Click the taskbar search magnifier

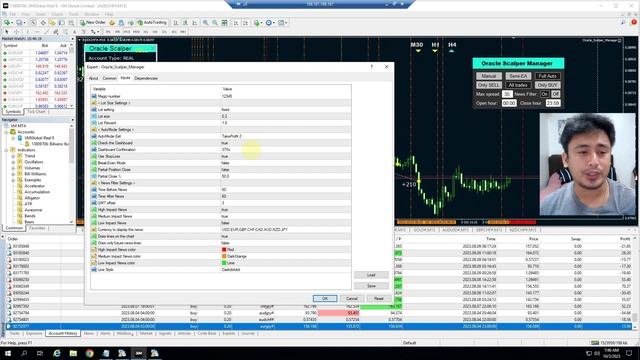[x=24, y=353]
